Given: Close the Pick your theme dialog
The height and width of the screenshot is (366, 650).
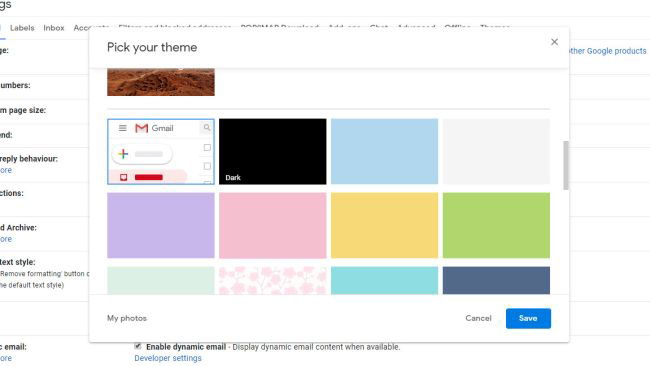Looking at the screenshot, I should click(554, 42).
